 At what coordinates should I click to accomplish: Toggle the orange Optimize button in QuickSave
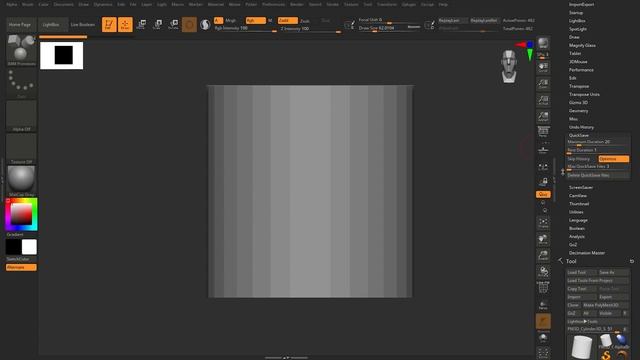[613, 159]
